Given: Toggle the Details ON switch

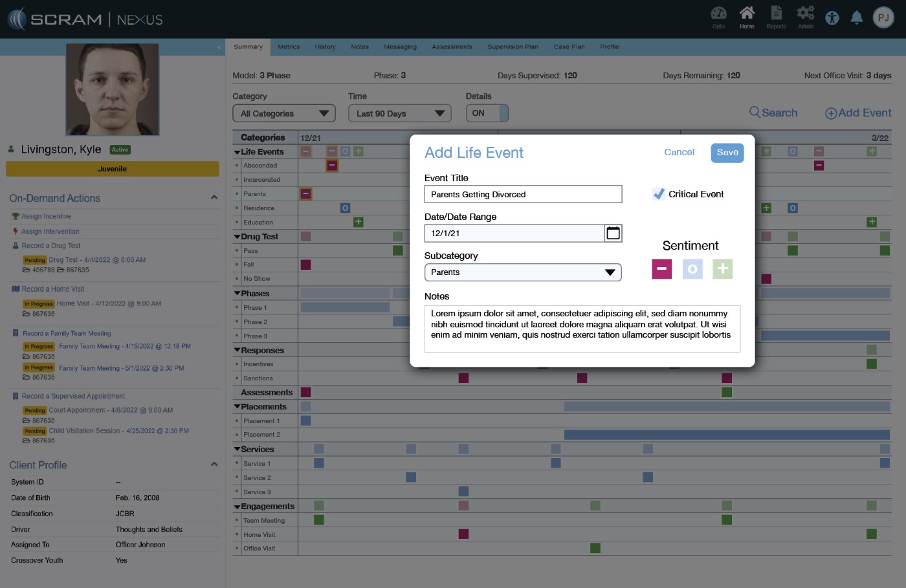Looking at the screenshot, I should [487, 113].
